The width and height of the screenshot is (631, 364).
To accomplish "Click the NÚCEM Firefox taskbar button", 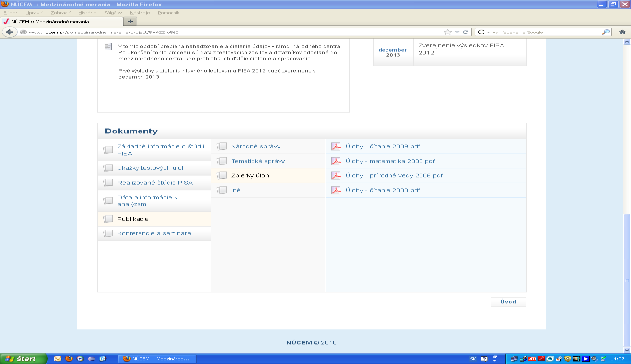I will 157,359.
